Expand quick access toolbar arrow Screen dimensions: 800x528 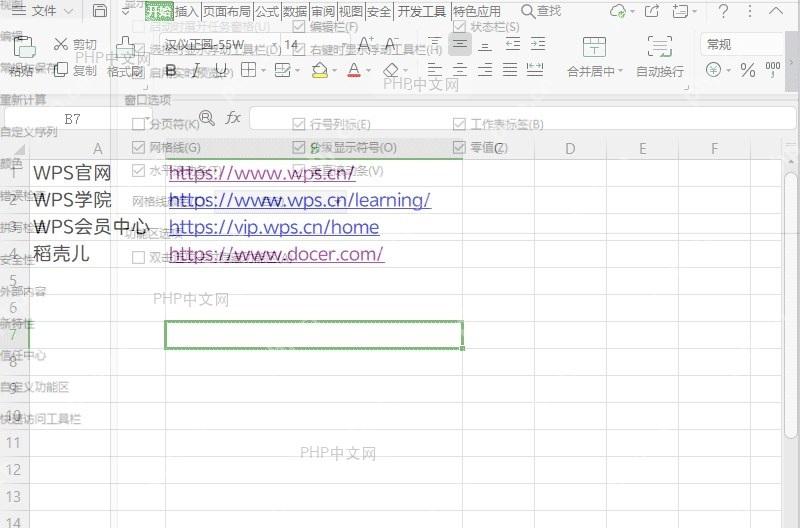[126, 11]
